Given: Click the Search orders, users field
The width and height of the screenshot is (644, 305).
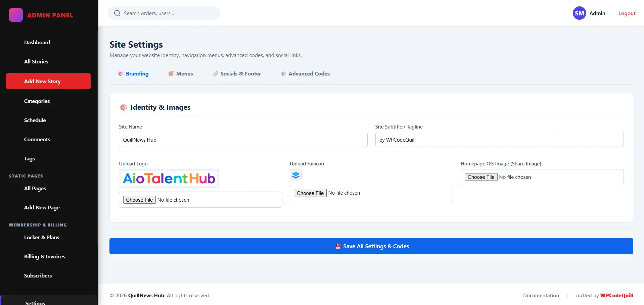Looking at the screenshot, I should [164, 13].
